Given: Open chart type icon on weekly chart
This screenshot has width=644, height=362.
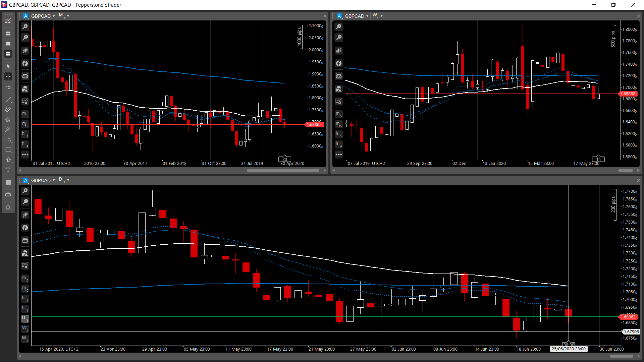Looking at the screenshot, I should [339, 51].
